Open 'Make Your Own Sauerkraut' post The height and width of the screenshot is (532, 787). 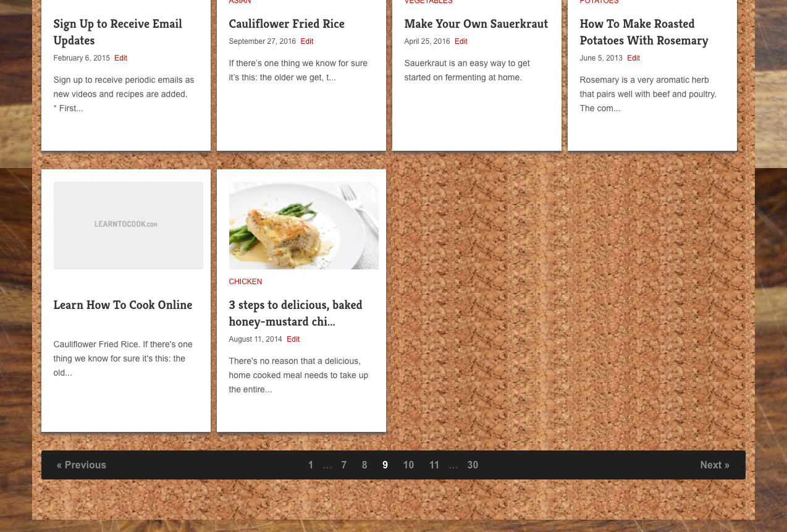(x=476, y=24)
